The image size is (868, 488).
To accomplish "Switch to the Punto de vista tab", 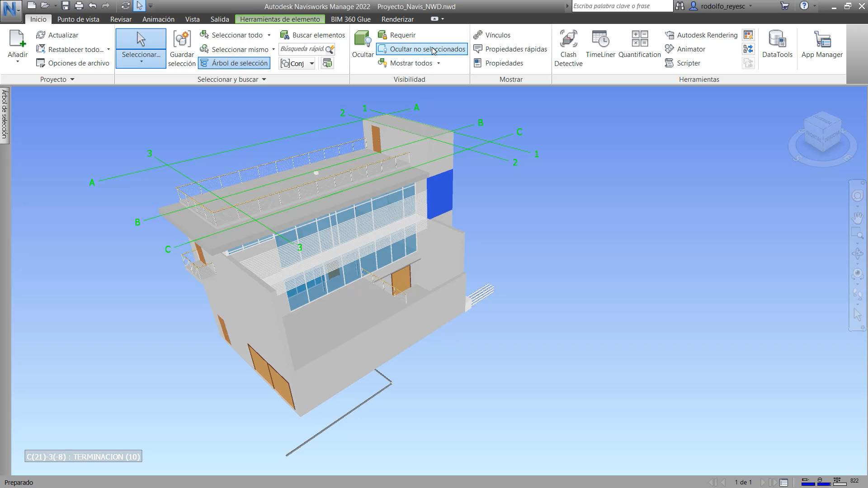I will [x=77, y=19].
